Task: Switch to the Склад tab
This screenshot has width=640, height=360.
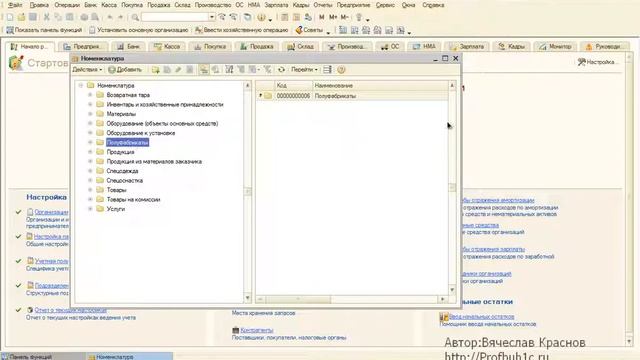Action: click(300, 47)
